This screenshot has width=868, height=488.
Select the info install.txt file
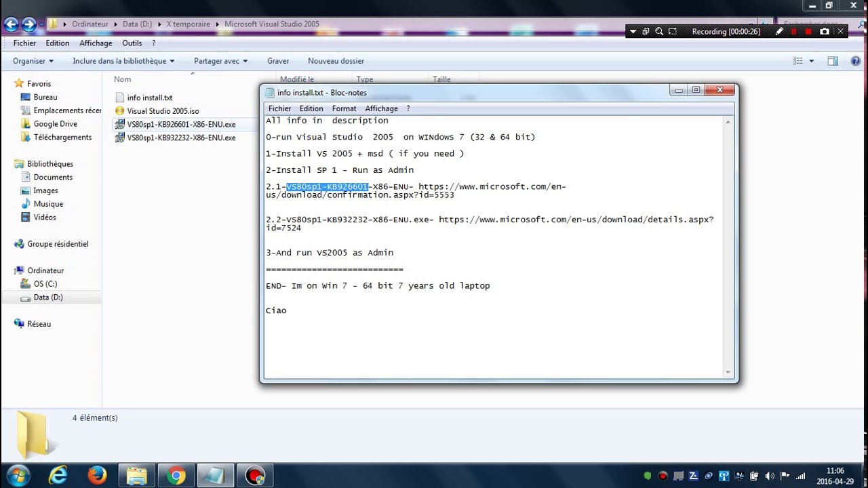pos(150,98)
